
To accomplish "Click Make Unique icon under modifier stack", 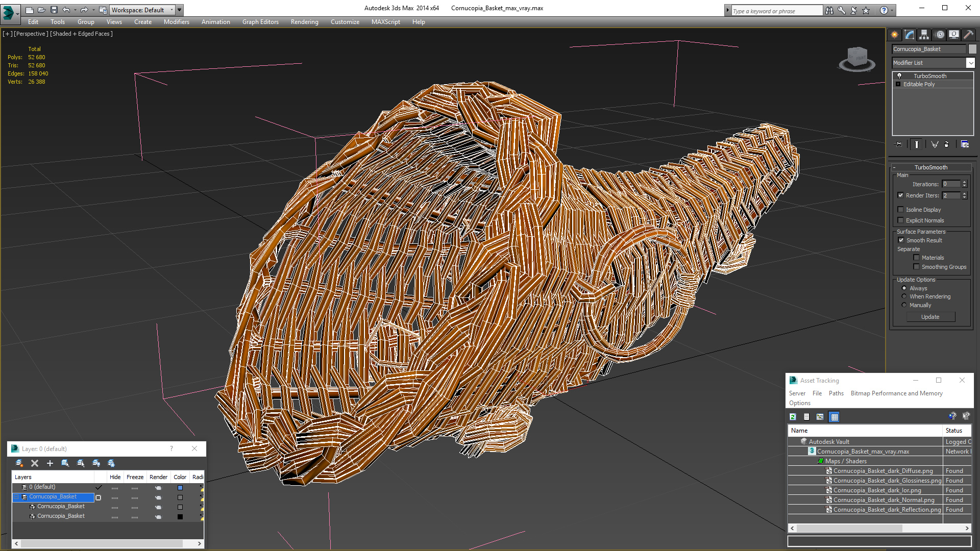I will coord(935,144).
